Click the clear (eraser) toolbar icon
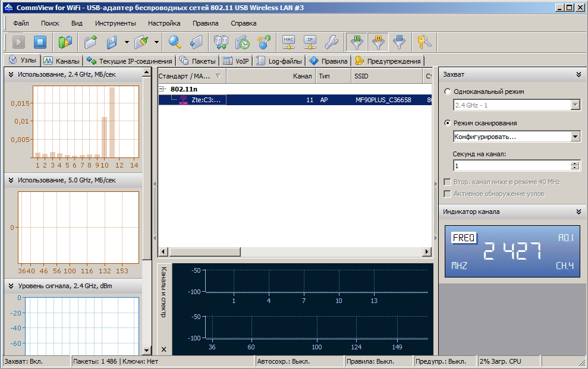This screenshot has width=588, height=369. point(142,42)
